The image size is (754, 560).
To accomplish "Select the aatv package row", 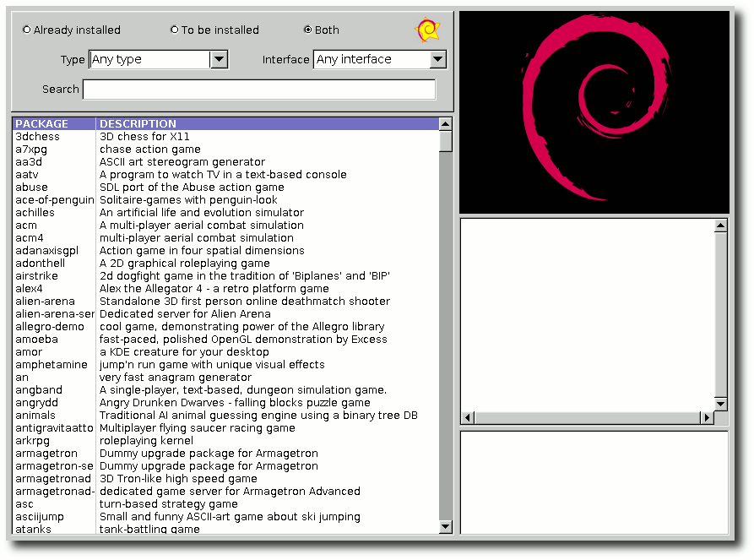I will tap(226, 175).
